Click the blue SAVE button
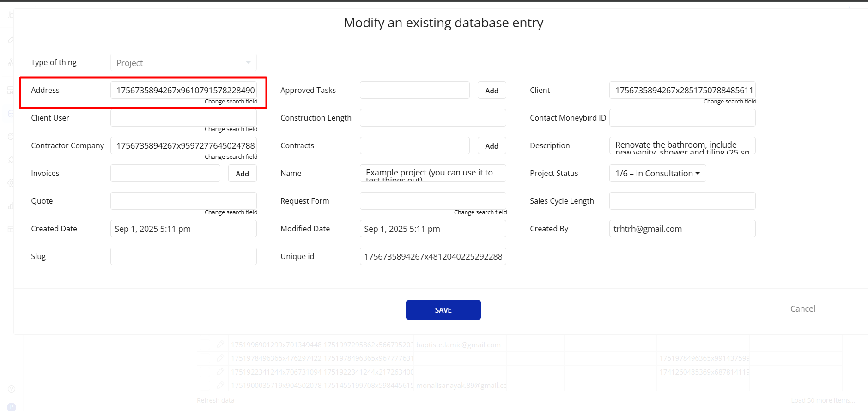 (443, 310)
